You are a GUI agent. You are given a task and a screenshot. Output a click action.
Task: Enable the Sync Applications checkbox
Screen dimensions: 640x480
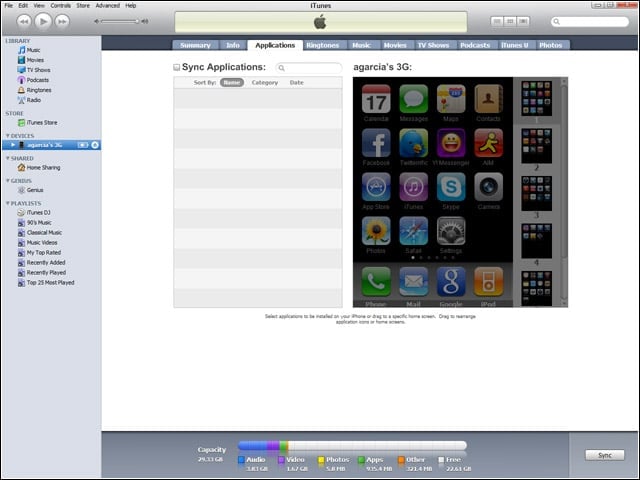pos(176,67)
